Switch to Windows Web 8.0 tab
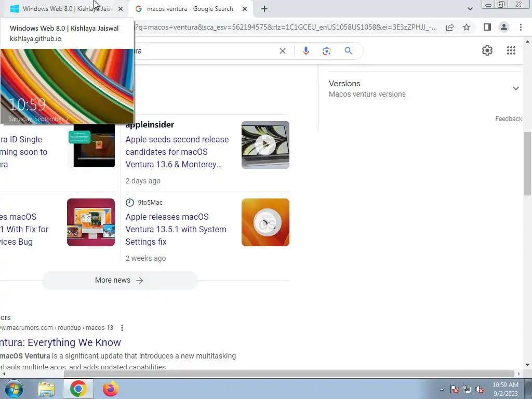This screenshot has width=532, height=399. point(64,9)
